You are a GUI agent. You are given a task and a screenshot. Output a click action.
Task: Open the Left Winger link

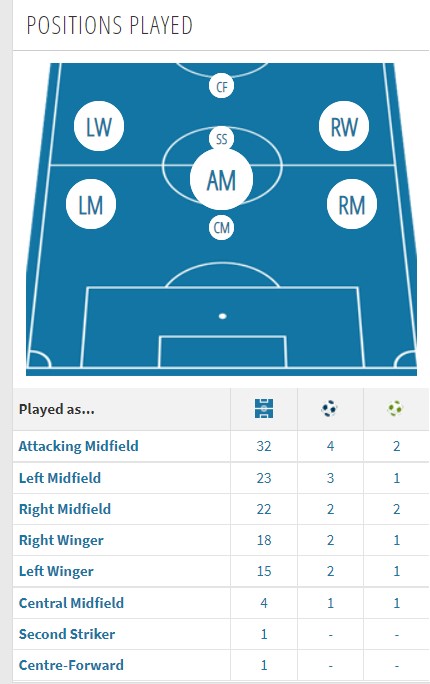tap(56, 571)
